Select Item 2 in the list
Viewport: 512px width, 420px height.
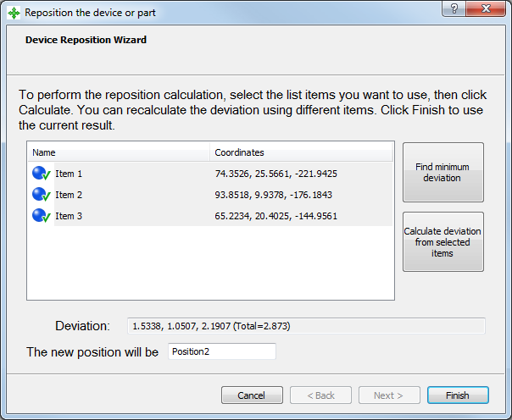pyautogui.click(x=70, y=195)
